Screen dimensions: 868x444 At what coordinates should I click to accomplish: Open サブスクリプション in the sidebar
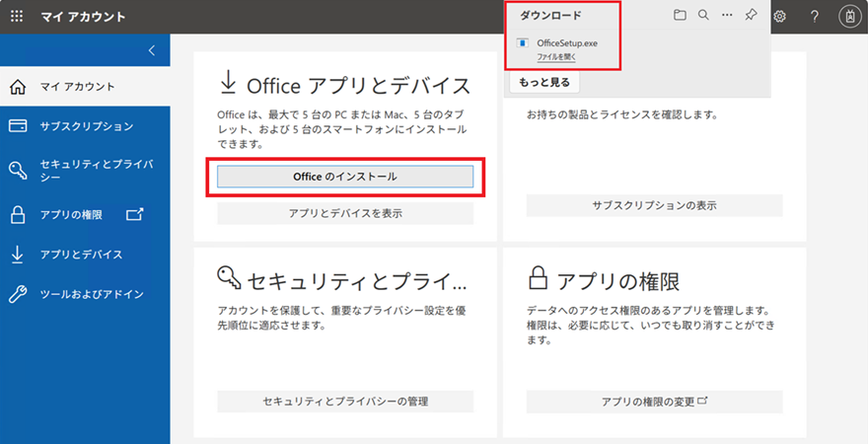(x=85, y=126)
